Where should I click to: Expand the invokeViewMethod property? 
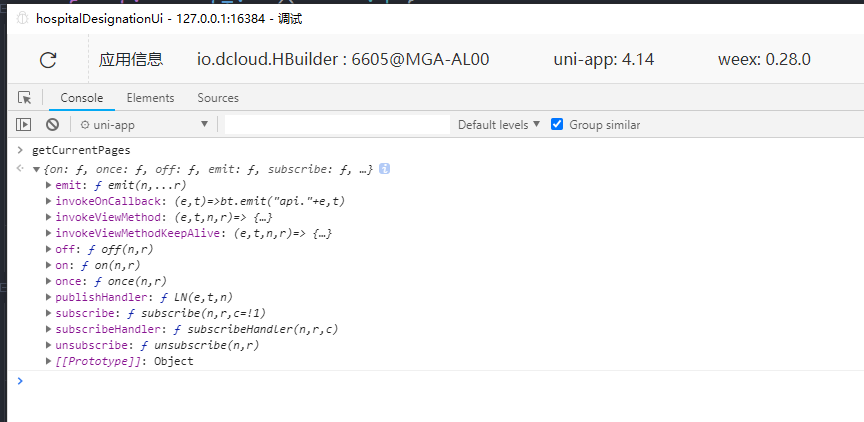pyautogui.click(x=48, y=217)
